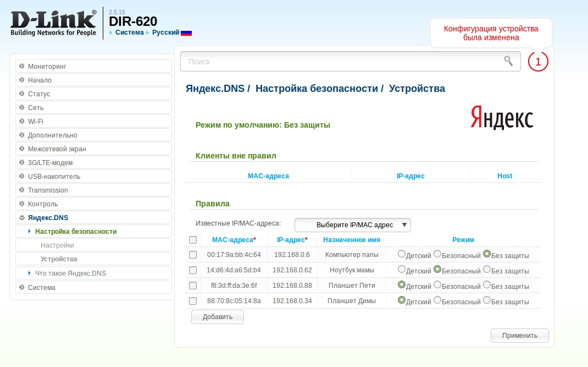Click the search magnifier icon
Image resolution: width=588 pixels, height=367 pixels.
[508, 61]
